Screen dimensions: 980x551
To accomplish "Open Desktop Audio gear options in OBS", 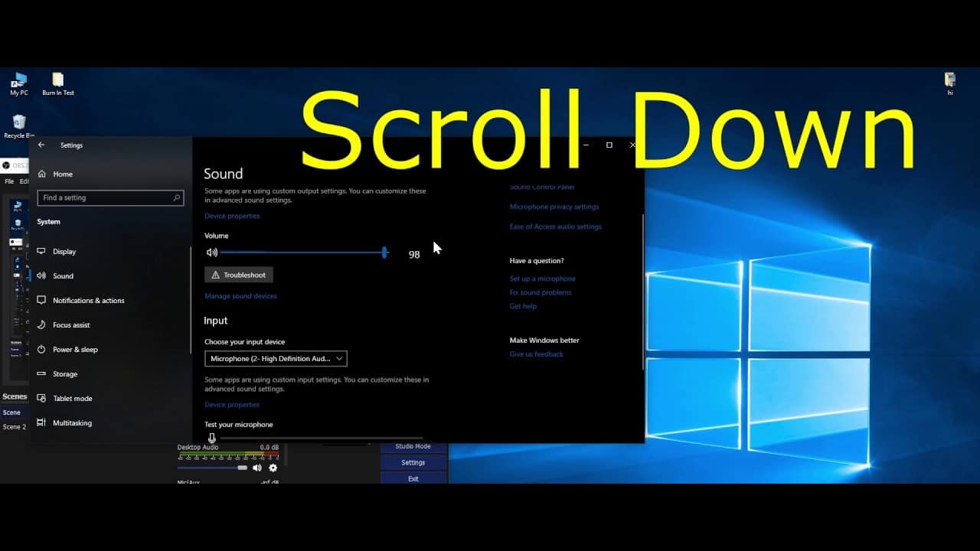I will 273,468.
